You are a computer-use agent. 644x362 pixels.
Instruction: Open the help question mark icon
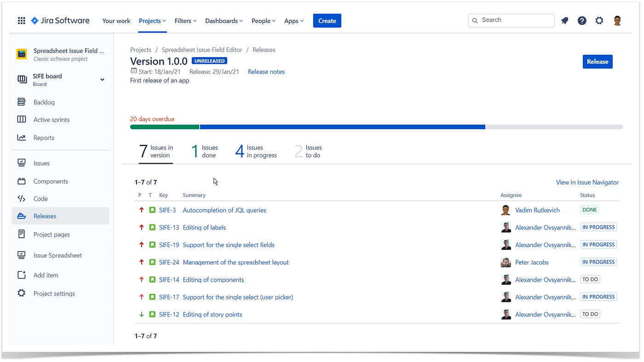pyautogui.click(x=582, y=21)
